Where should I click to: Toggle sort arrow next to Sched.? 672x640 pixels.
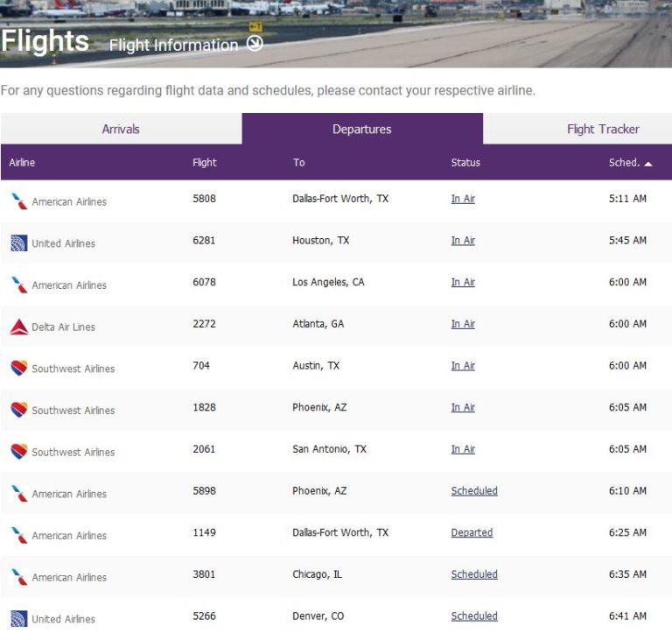648,164
